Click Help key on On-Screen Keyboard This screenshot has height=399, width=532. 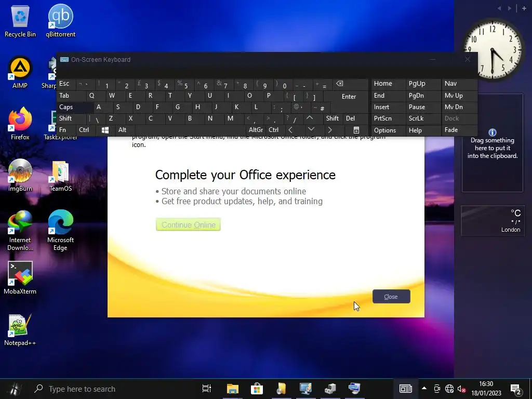(423, 130)
